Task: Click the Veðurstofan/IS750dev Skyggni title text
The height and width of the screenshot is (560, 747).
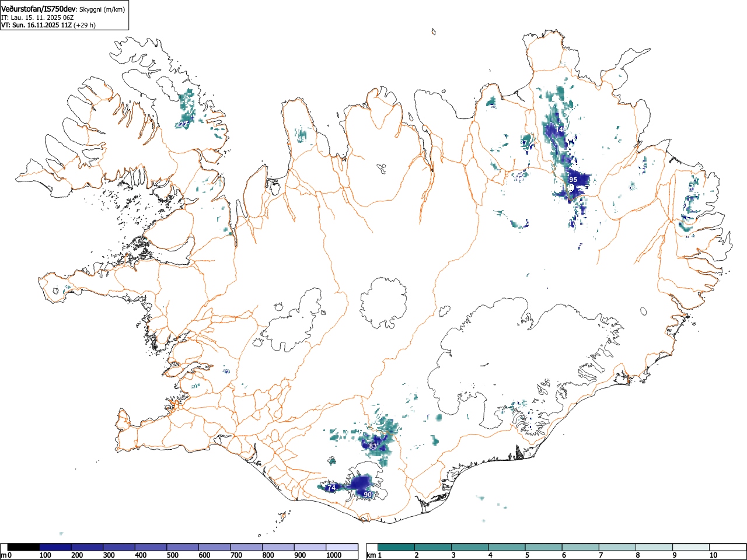Action: (64, 9)
